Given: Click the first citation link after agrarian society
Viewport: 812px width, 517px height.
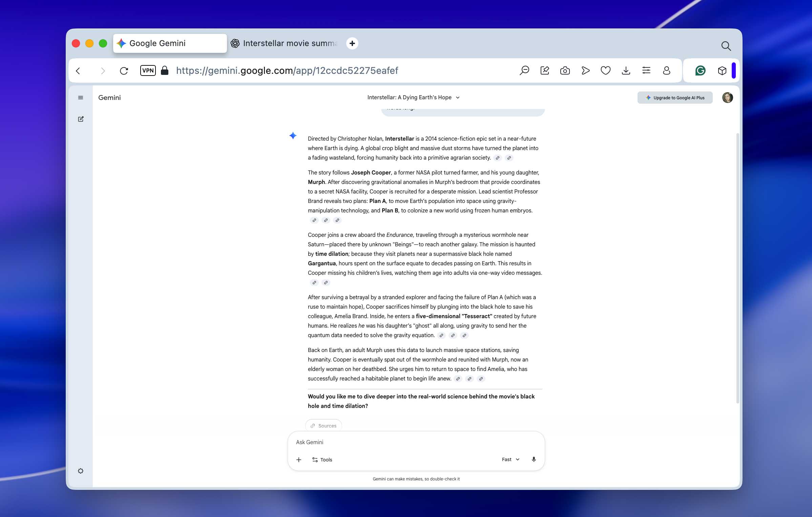Looking at the screenshot, I should (497, 158).
